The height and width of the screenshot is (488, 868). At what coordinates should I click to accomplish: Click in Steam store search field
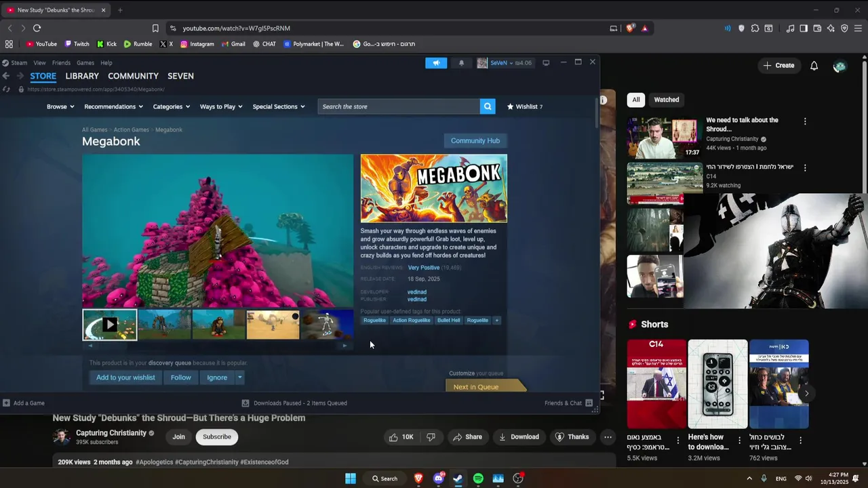tap(399, 106)
